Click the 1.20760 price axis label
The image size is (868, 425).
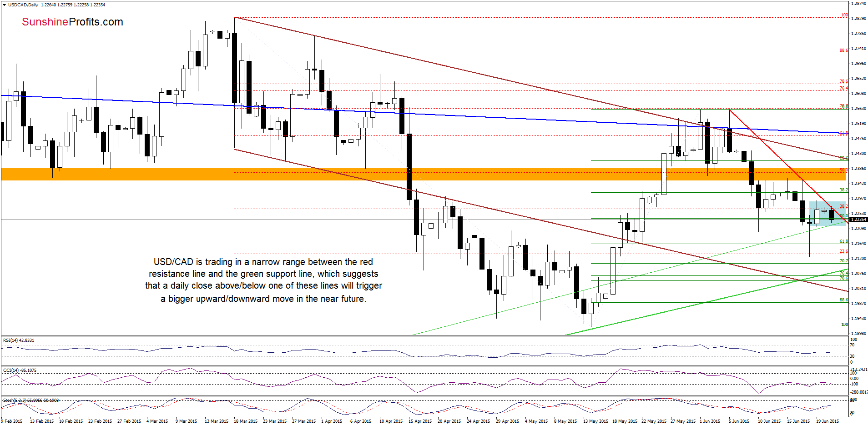pos(858,273)
